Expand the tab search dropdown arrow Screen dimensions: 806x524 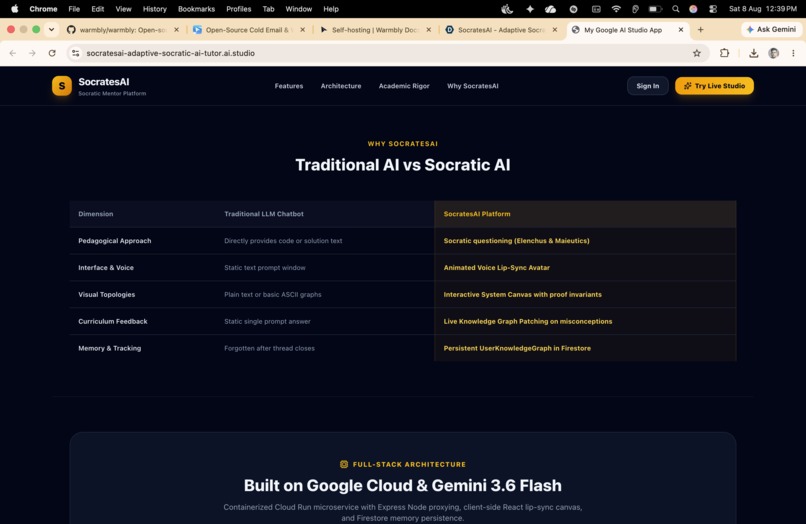click(51, 29)
